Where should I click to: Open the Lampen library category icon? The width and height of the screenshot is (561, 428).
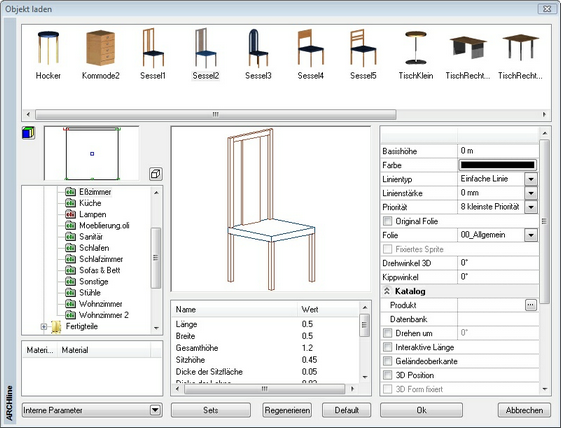pyautogui.click(x=70, y=214)
